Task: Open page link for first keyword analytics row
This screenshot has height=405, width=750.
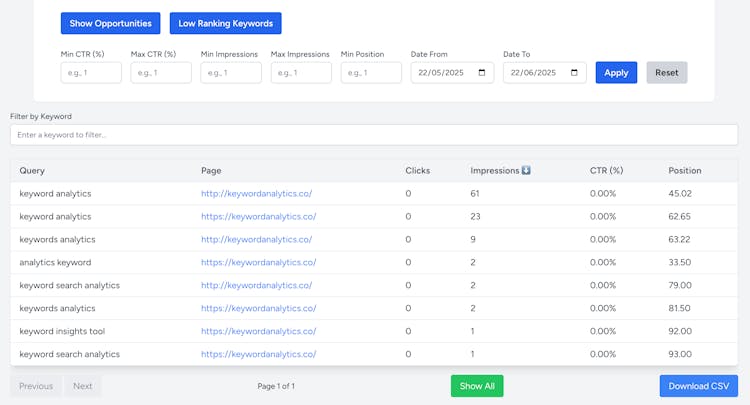Action: pos(256,193)
